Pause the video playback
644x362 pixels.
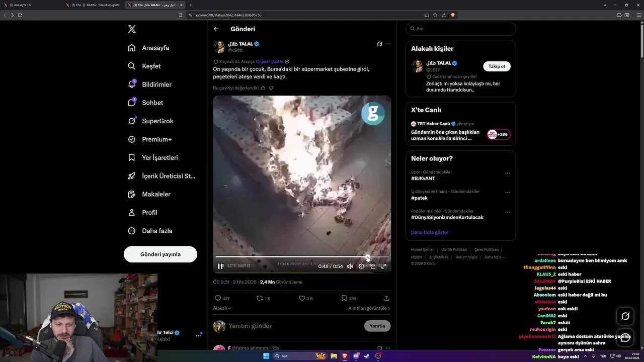click(x=221, y=266)
